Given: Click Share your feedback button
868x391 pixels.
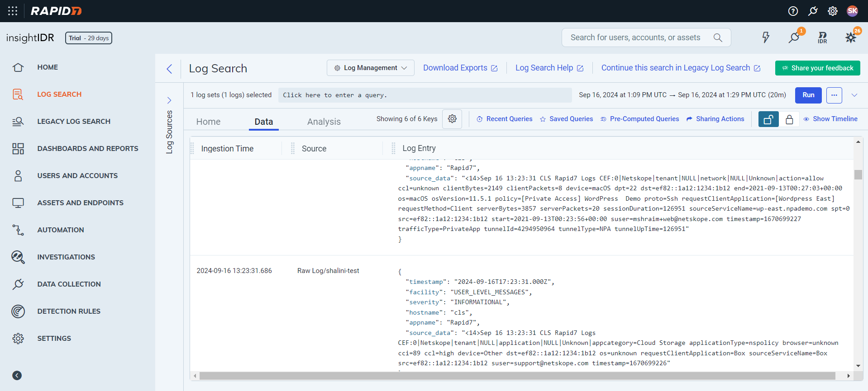Looking at the screenshot, I should [x=818, y=68].
